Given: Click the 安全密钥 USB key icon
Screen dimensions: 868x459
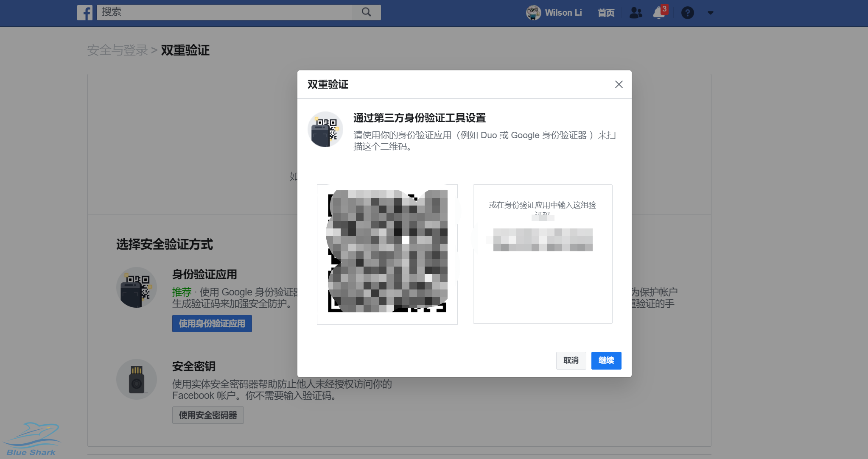Looking at the screenshot, I should 137,379.
